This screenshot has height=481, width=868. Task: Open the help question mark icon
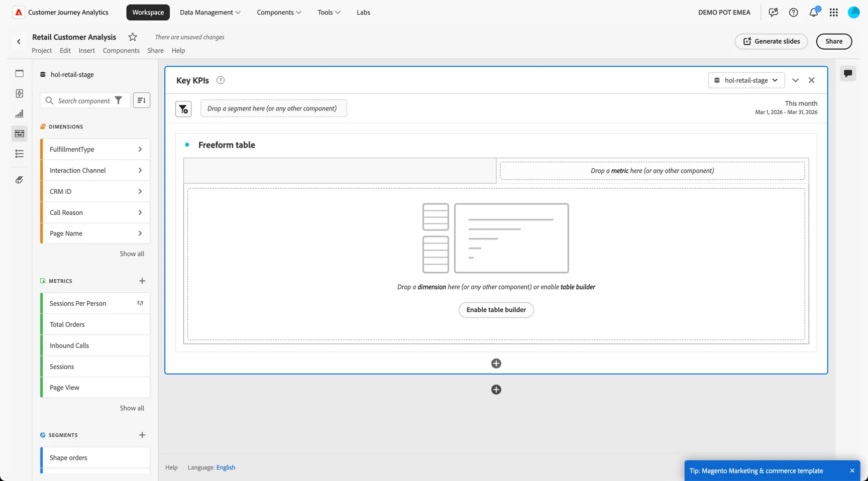click(x=793, y=13)
